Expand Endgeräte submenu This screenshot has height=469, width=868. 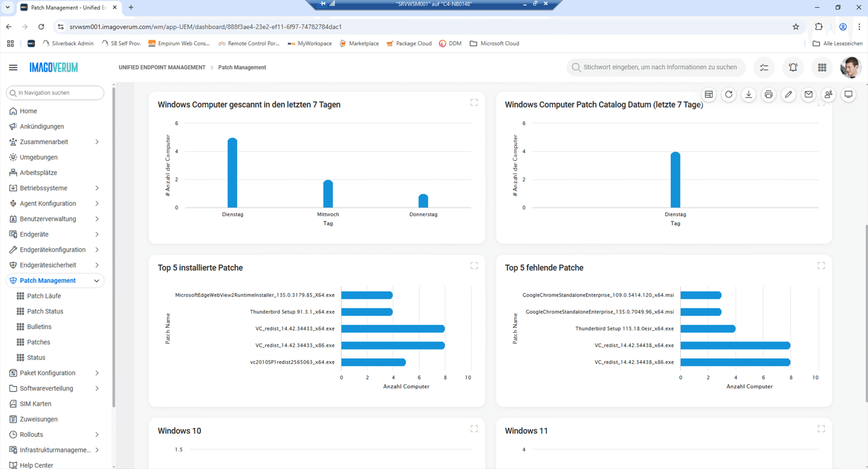click(x=97, y=234)
